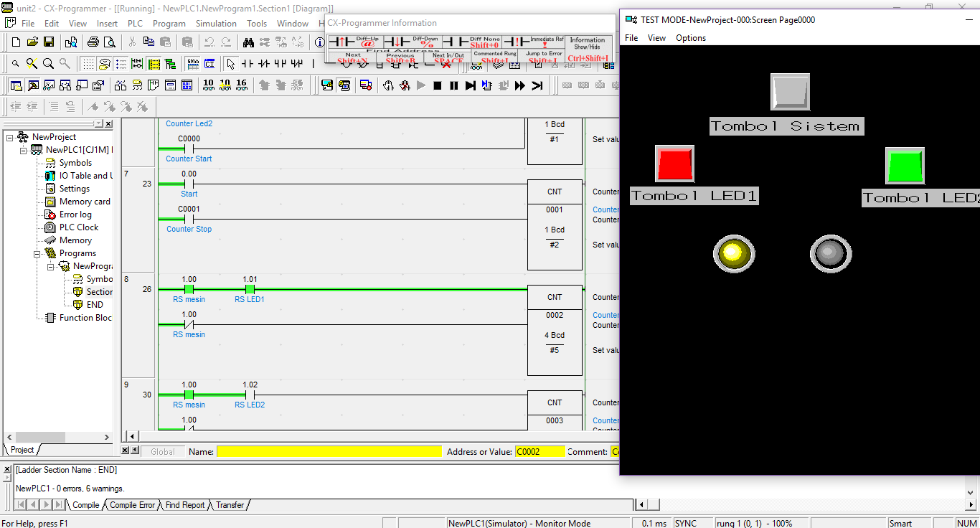Click the Pause simulation button
980x528 pixels.
coord(454,85)
